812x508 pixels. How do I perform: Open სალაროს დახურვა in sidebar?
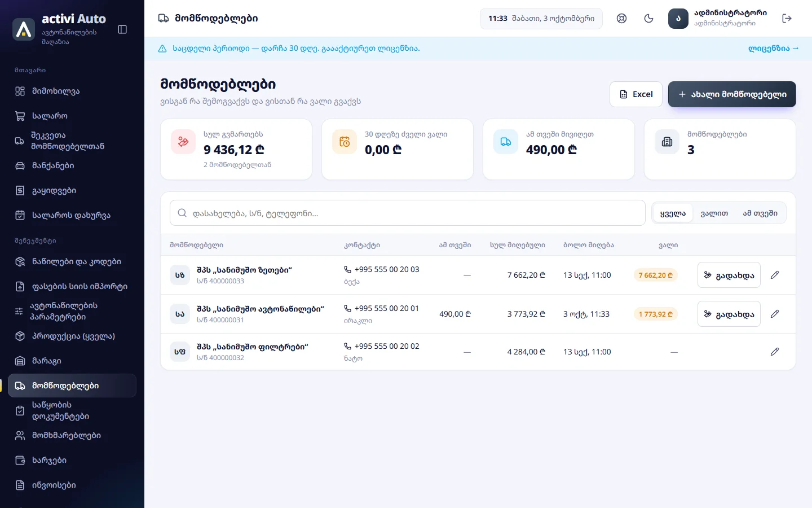pyautogui.click(x=72, y=216)
